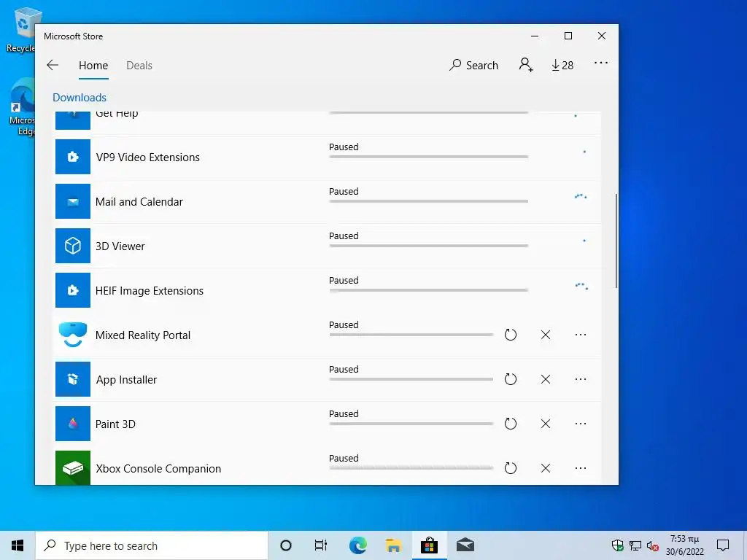Image resolution: width=747 pixels, height=560 pixels.
Task: Select the Recycle Bin desktop icon
Action: click(21, 29)
